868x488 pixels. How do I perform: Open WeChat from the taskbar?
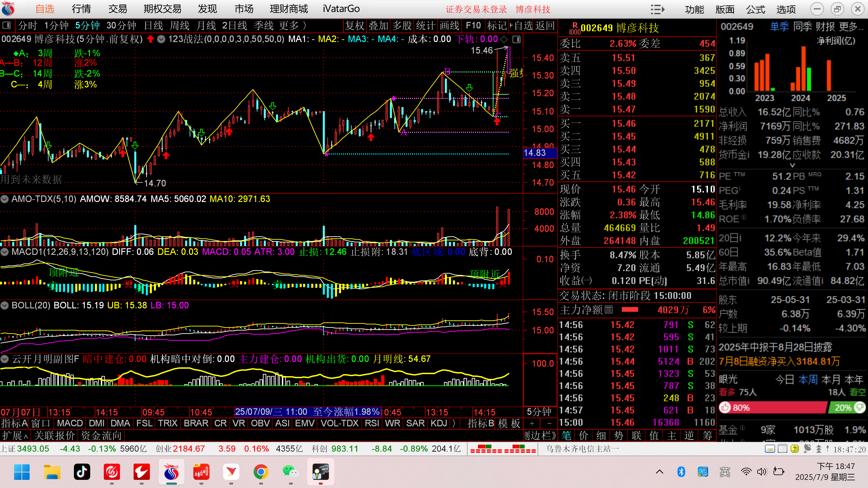[x=290, y=472]
